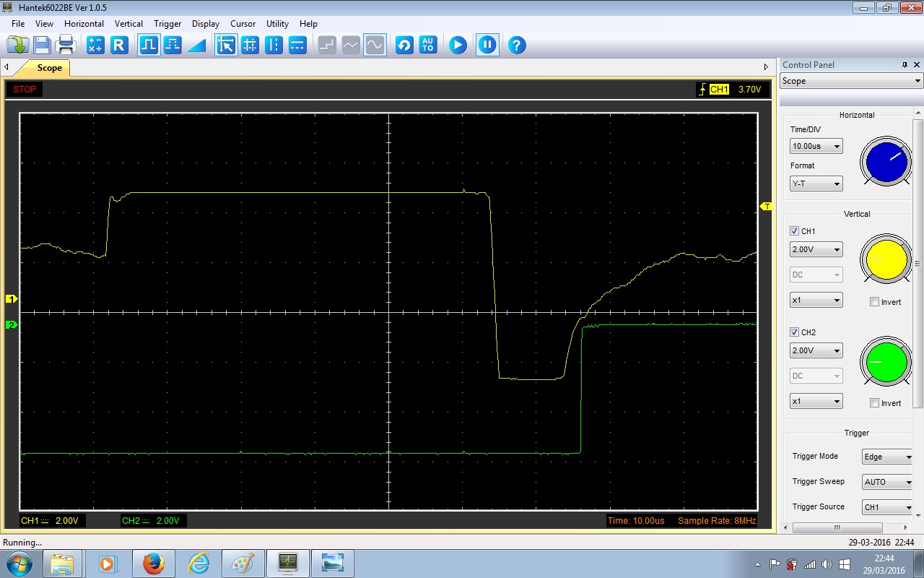Click the Print toolbar icon
The height and width of the screenshot is (578, 924).
[66, 46]
